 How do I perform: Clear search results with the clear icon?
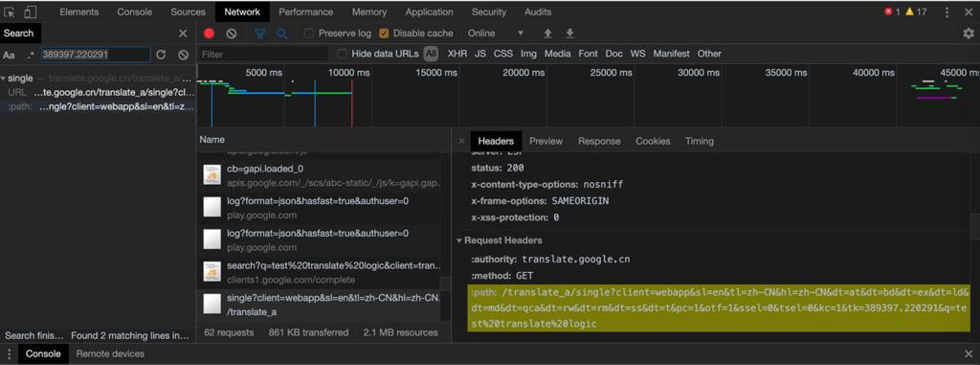(183, 55)
